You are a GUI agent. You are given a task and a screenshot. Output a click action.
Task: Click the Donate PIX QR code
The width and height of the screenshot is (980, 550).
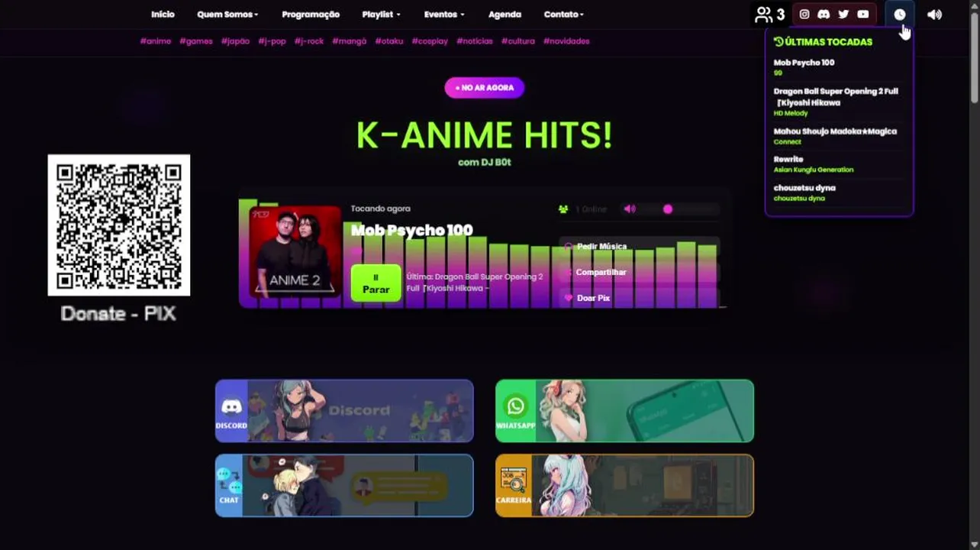click(x=119, y=225)
